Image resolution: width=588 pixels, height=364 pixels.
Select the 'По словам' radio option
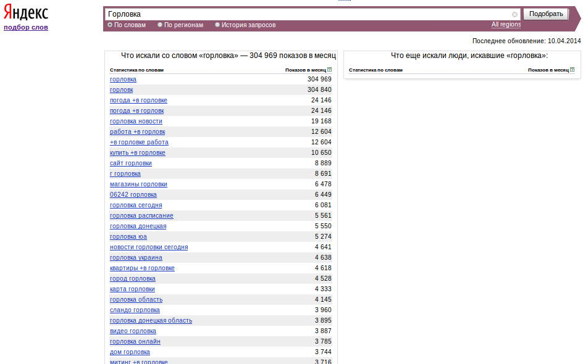(x=110, y=25)
